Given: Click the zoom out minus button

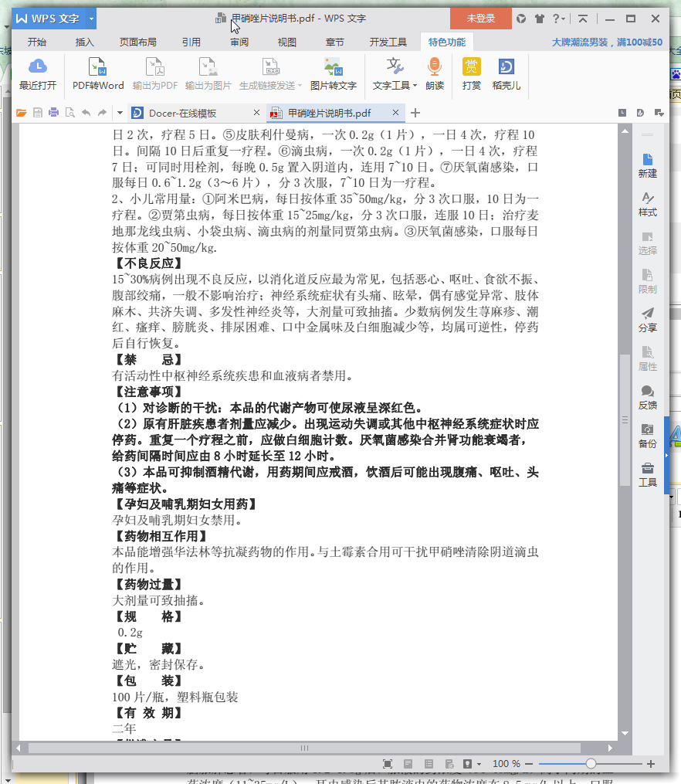Looking at the screenshot, I should 529,764.
